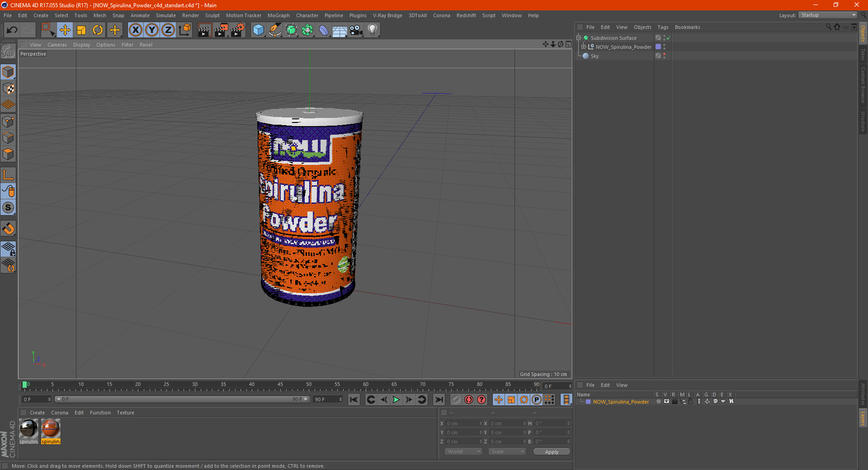Click the coordinate system icon

point(185,30)
